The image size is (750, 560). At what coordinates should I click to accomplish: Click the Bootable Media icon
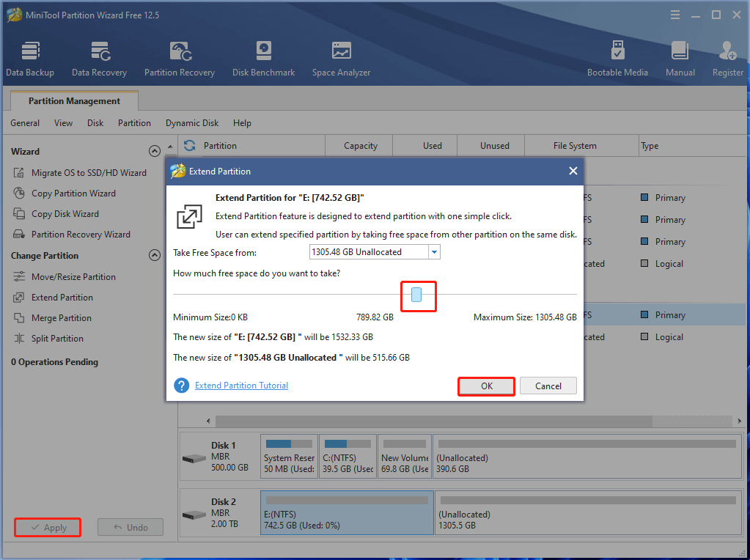617,59
